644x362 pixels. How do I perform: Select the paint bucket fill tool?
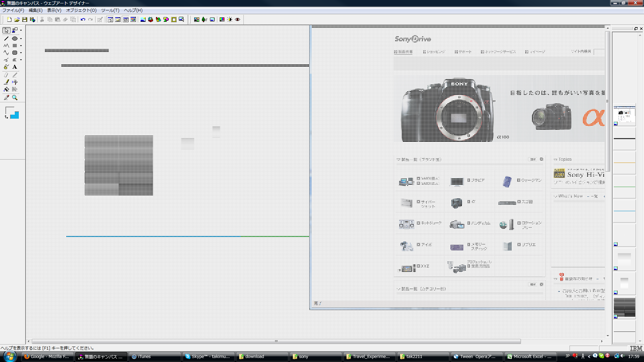coord(6,89)
